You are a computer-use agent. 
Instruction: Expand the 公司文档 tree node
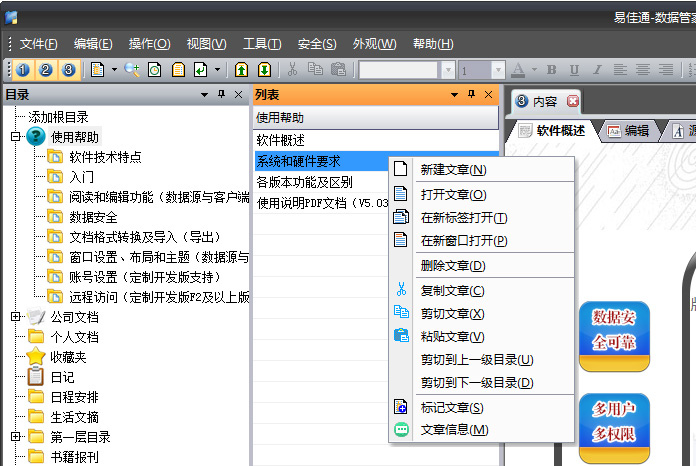16,317
